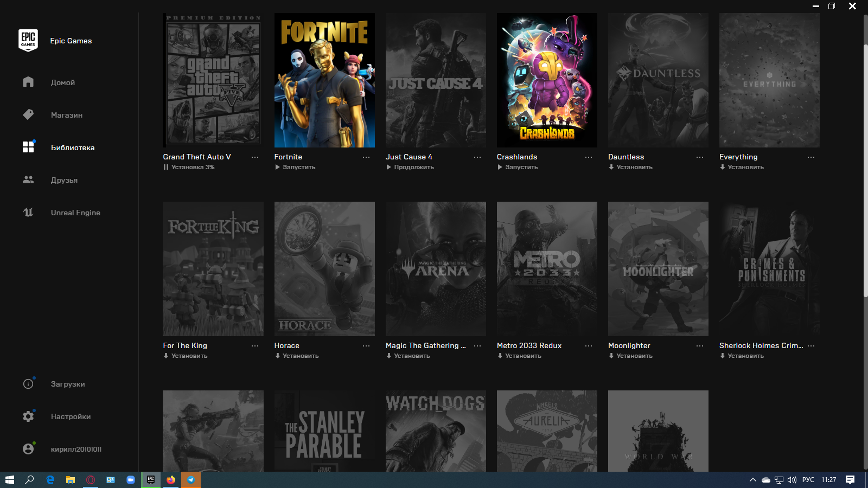Screen dimensions: 868x488
Task: Pause Grand Theft Auto V installation
Action: pyautogui.click(x=189, y=167)
